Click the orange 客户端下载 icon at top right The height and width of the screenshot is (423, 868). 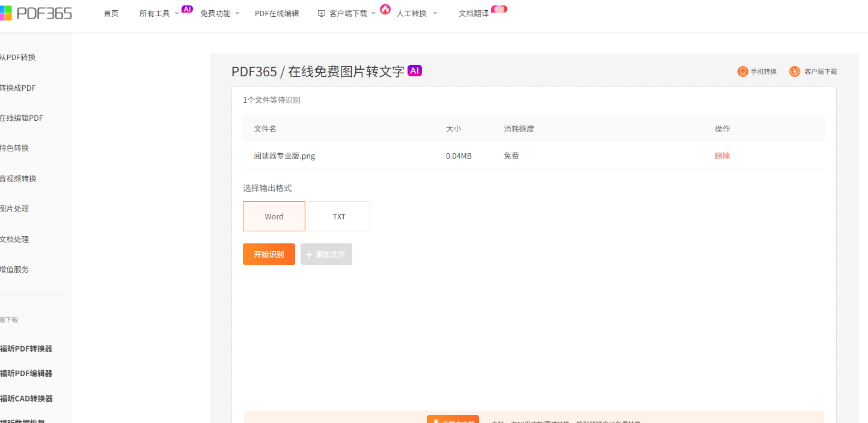(795, 72)
